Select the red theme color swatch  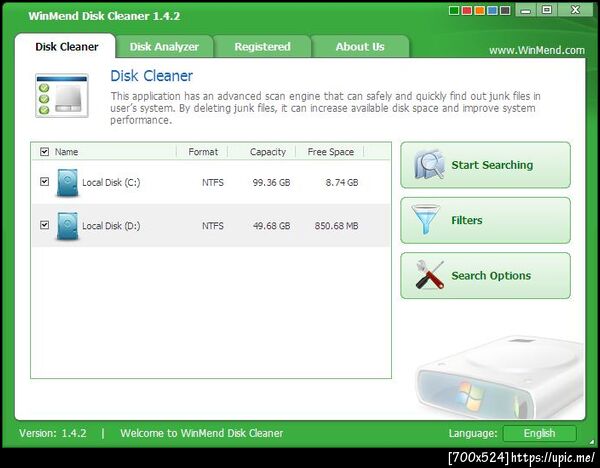(x=467, y=10)
